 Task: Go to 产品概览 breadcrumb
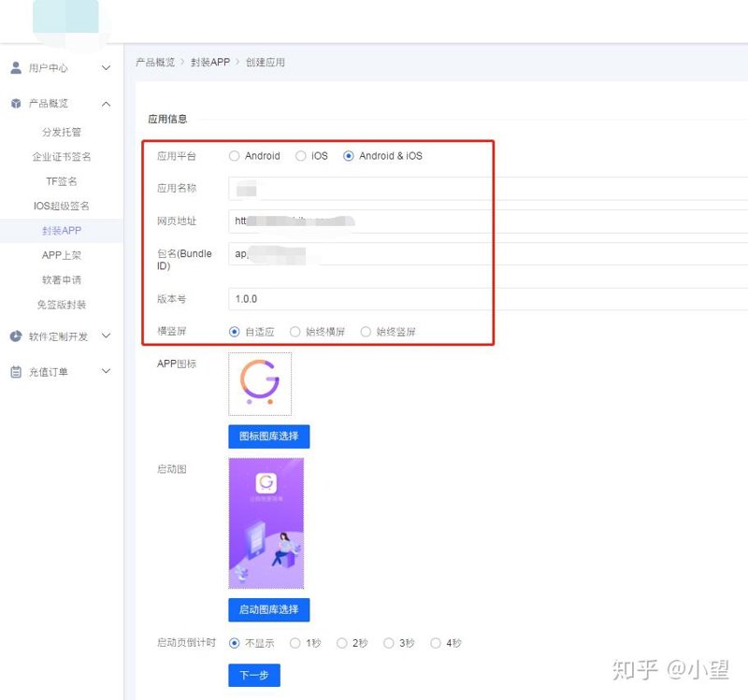(x=155, y=63)
